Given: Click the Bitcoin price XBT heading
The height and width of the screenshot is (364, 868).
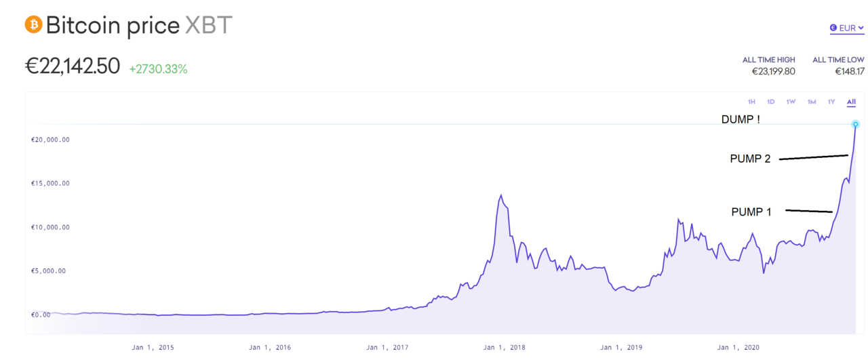Looking at the screenshot, I should point(139,25).
